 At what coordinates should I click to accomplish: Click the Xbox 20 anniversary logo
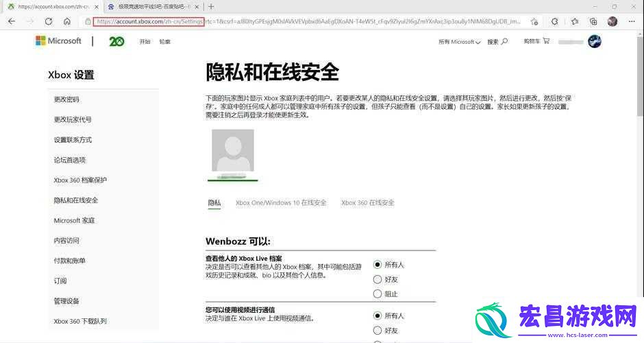coord(116,41)
